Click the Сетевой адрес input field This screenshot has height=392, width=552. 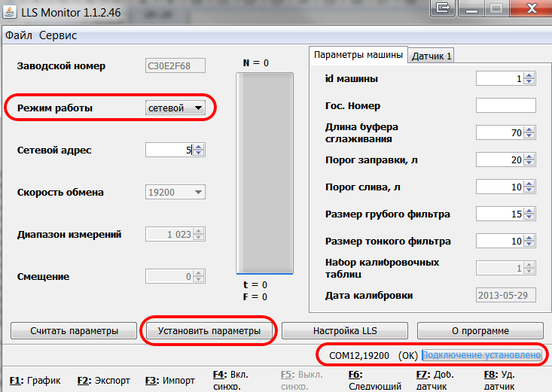coord(169,150)
